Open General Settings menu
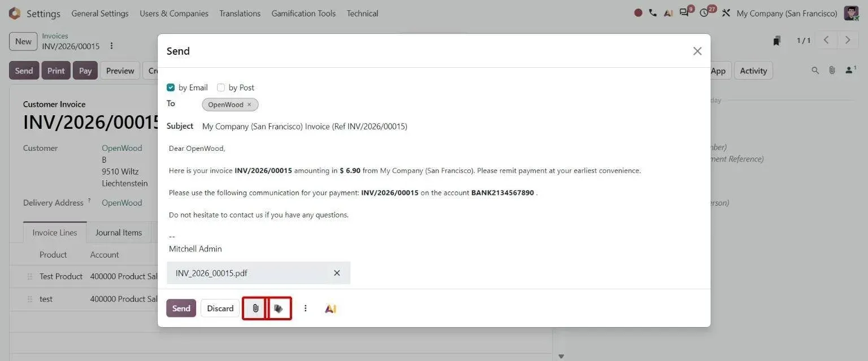Viewport: 868px width, 361px height. click(x=100, y=13)
